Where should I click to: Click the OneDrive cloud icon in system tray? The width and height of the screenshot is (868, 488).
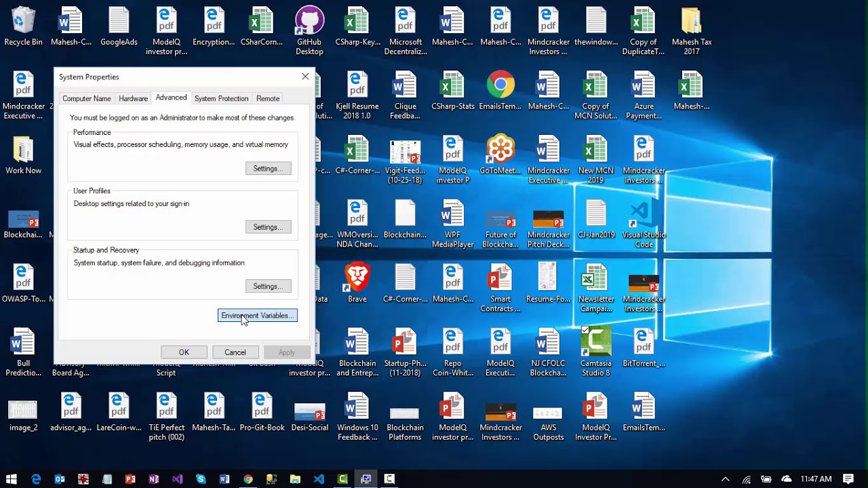(787, 479)
